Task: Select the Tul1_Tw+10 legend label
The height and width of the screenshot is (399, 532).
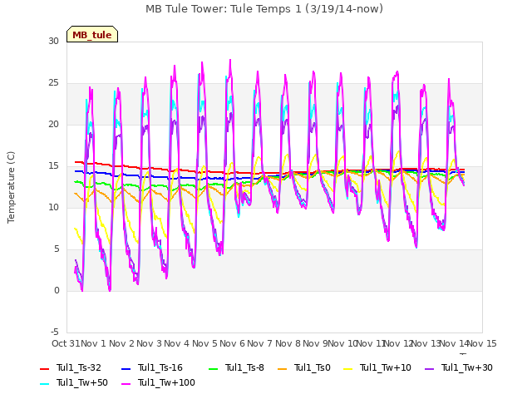Action: coord(386,367)
